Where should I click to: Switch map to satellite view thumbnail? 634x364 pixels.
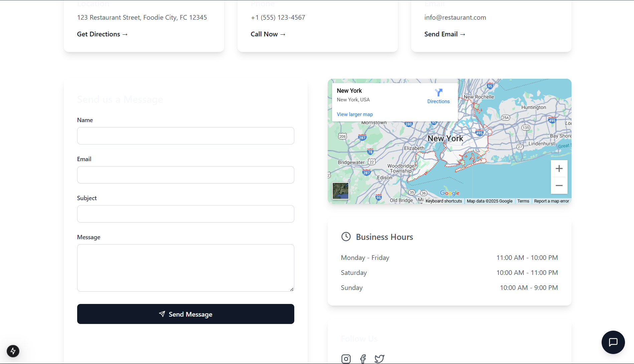click(x=340, y=191)
